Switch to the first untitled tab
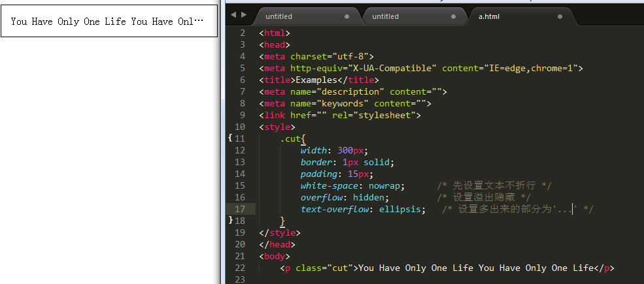644x284 pixels. (279, 16)
